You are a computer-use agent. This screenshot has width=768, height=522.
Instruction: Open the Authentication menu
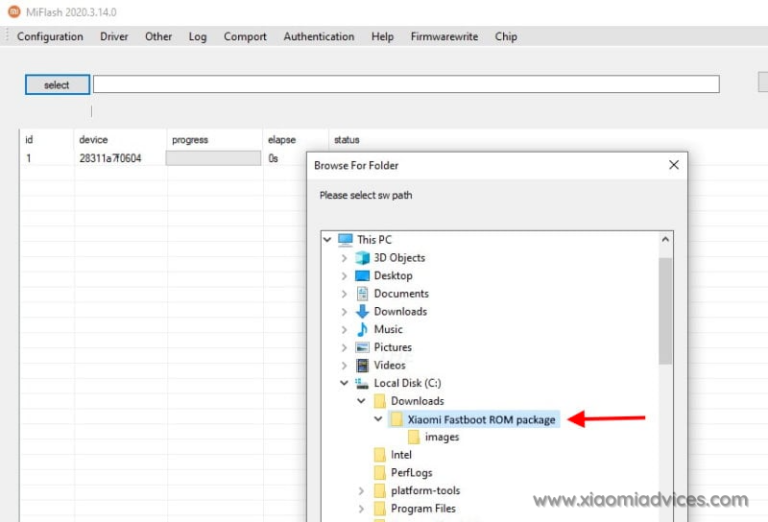[x=319, y=37]
